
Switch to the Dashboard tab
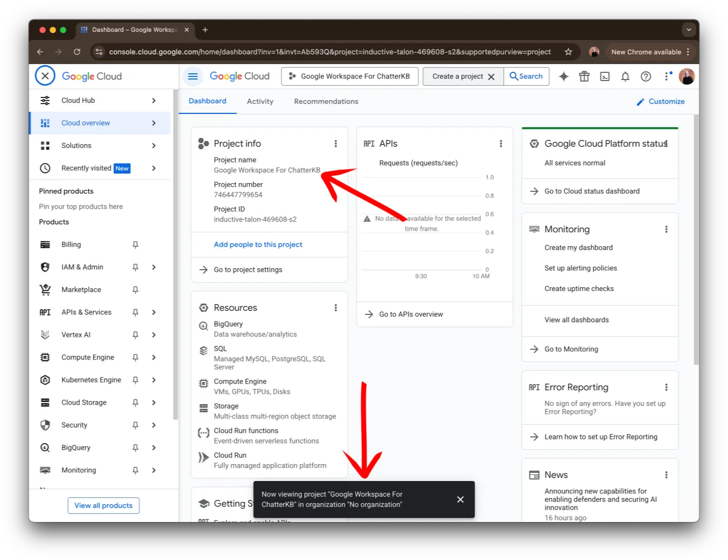[x=207, y=101]
